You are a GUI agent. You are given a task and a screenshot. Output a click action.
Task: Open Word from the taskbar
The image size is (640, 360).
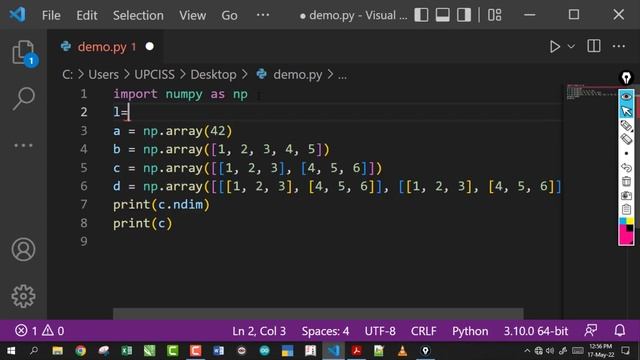pos(218,351)
